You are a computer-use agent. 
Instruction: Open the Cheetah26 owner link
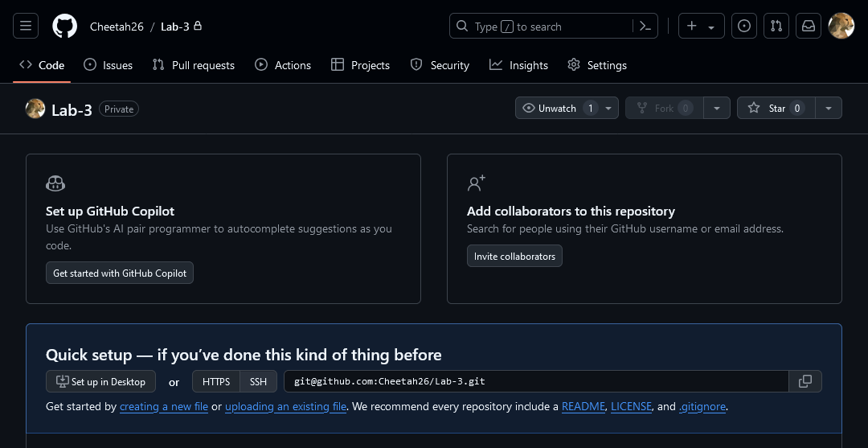pos(117,27)
